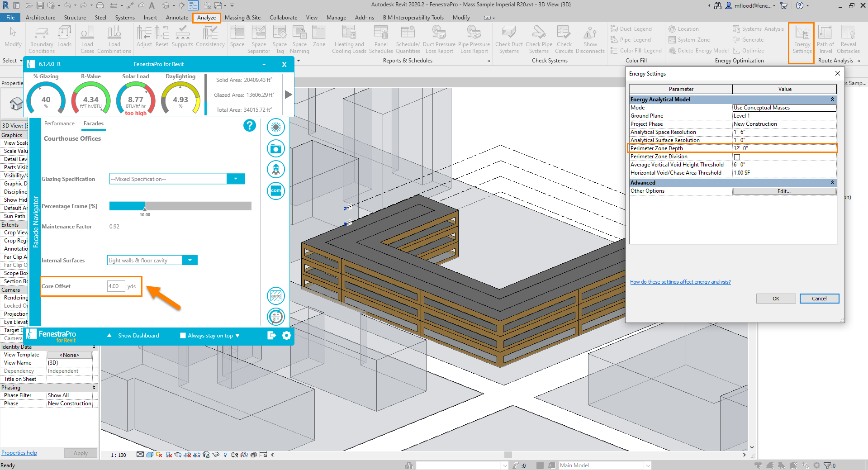Click the FenestraPro calculator icon
Image resolution: width=868 pixels, height=470 pixels.
click(276, 317)
